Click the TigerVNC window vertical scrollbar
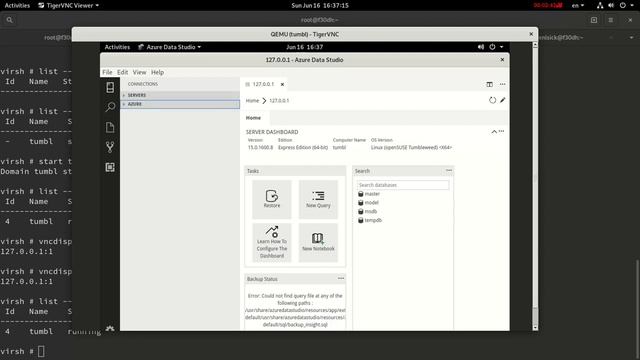Viewport: 640px width, 360px height. (x=535, y=186)
